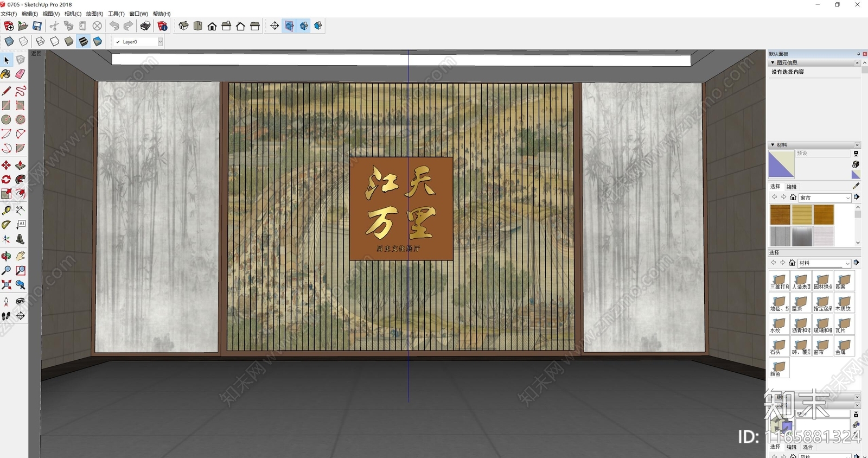Switch to the Top view icon

click(x=198, y=26)
